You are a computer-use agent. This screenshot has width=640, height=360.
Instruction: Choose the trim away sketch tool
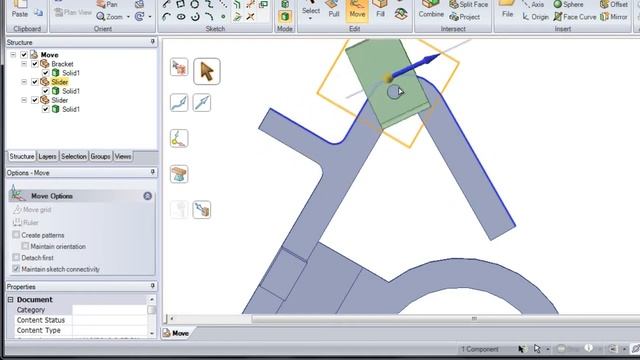(x=250, y=17)
